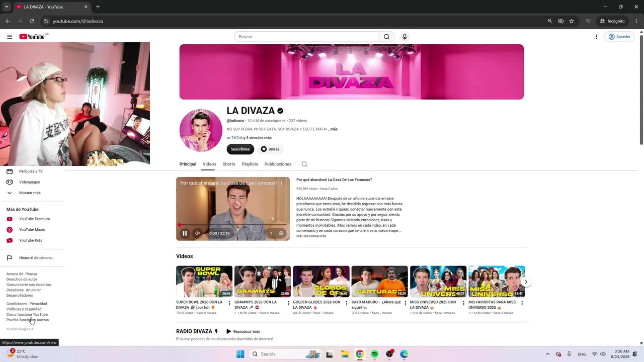This screenshot has width=644, height=362.
Task: Open the featured video's three-dot menu
Action: click(x=282, y=184)
